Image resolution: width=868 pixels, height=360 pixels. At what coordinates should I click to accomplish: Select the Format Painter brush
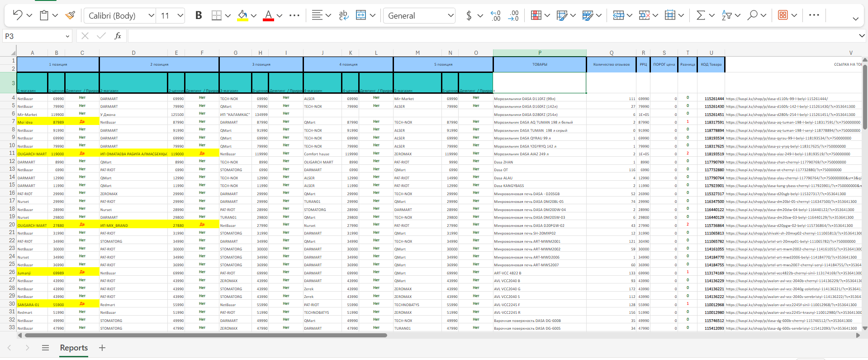coord(70,15)
